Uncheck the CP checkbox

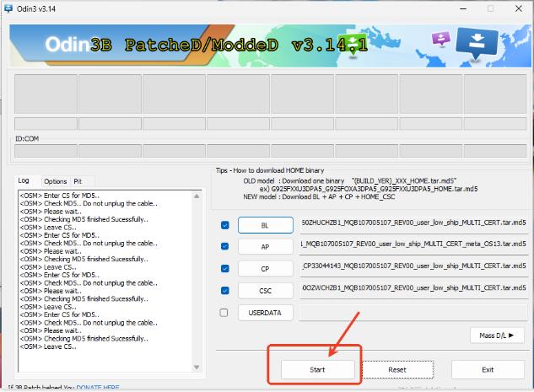(x=224, y=268)
